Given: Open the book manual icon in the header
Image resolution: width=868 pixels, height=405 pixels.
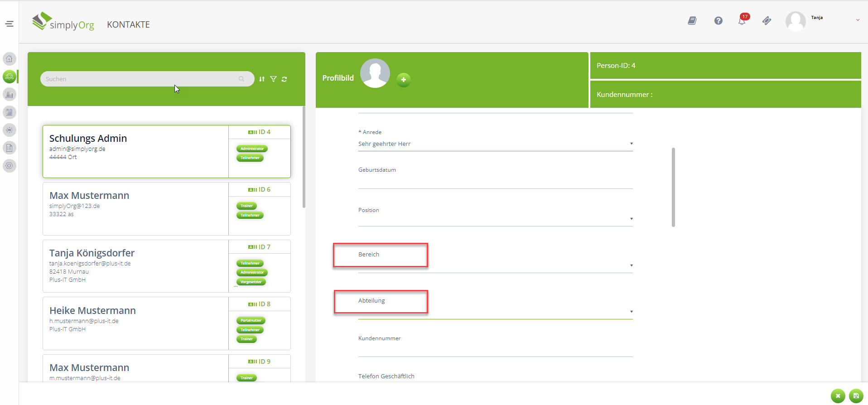Looking at the screenshot, I should (692, 21).
